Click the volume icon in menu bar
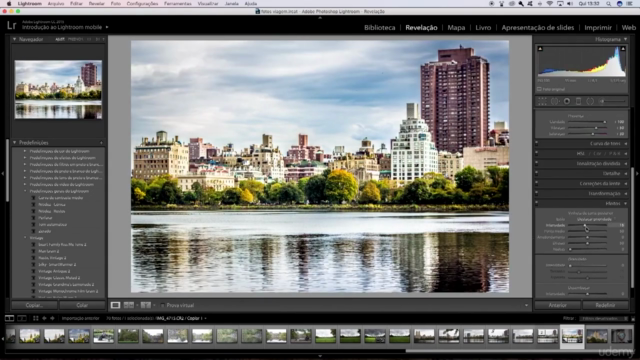 (x=570, y=4)
